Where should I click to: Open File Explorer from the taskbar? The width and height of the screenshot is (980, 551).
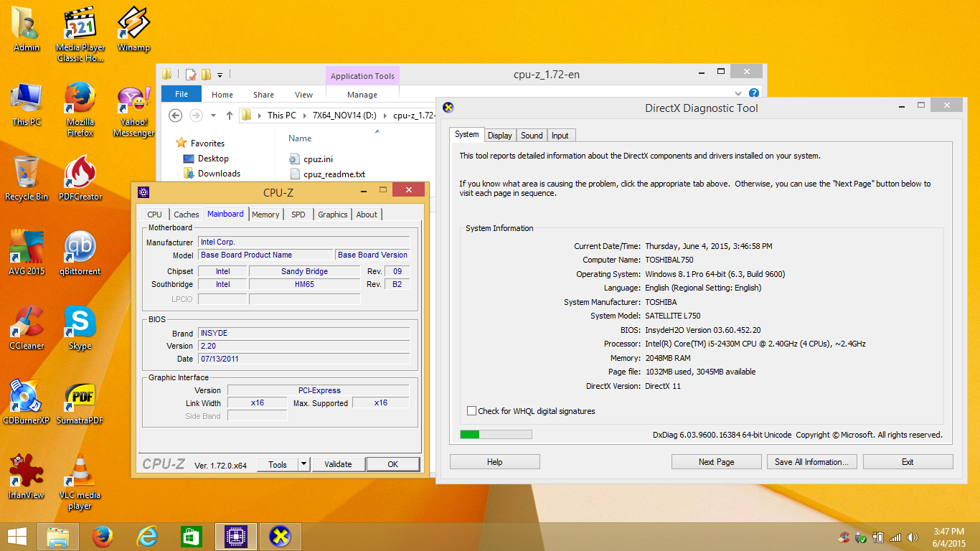[x=58, y=536]
